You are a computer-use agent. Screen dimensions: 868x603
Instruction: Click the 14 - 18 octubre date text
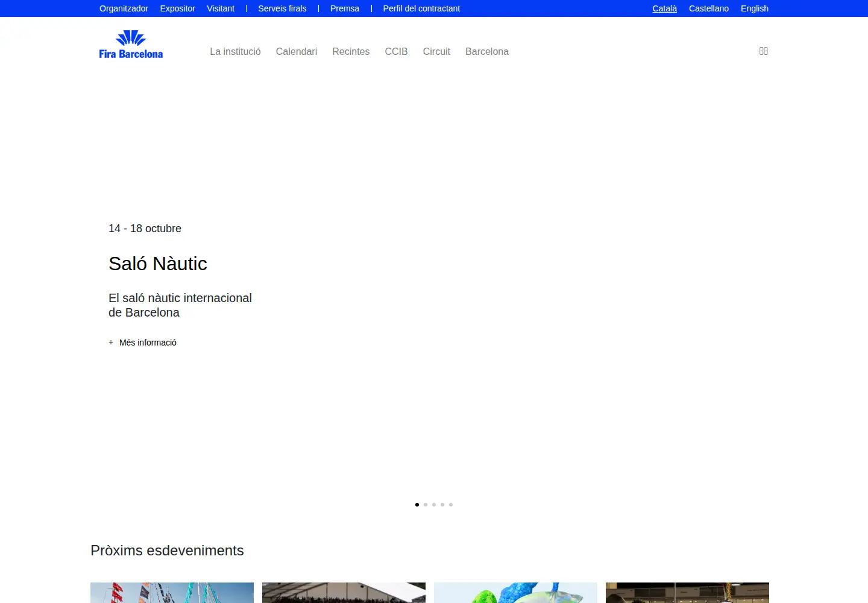(x=145, y=229)
